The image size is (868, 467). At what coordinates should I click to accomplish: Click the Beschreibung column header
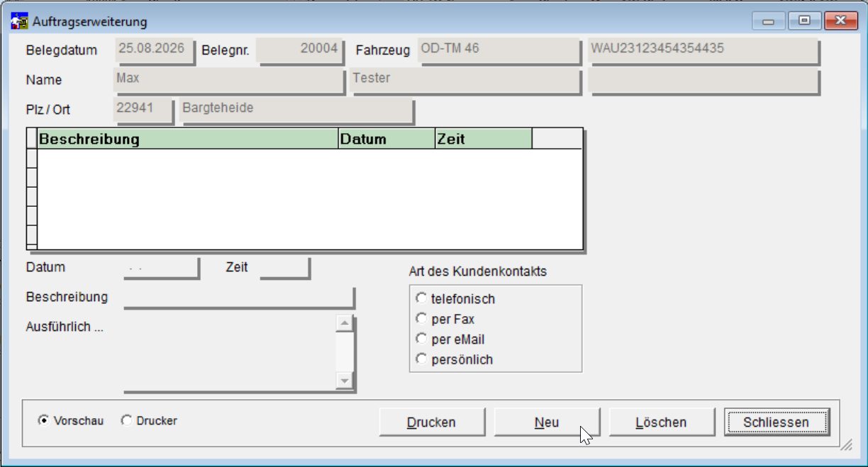coord(188,139)
